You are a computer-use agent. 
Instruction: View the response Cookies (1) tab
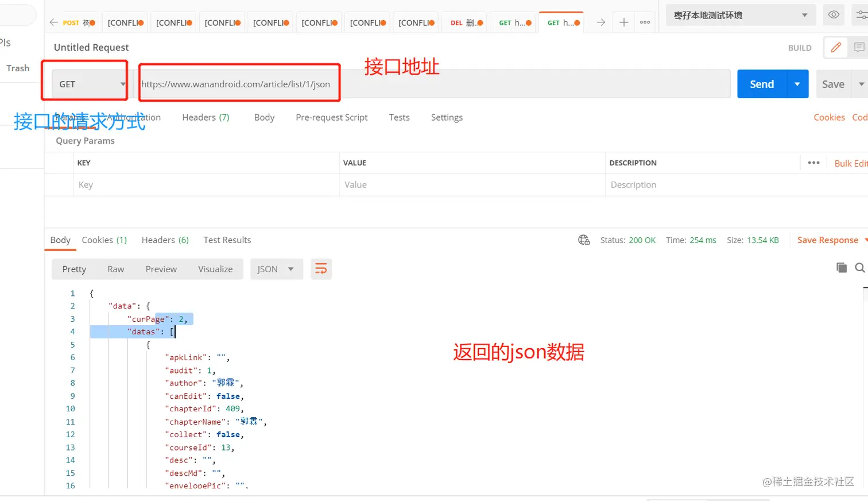(104, 240)
